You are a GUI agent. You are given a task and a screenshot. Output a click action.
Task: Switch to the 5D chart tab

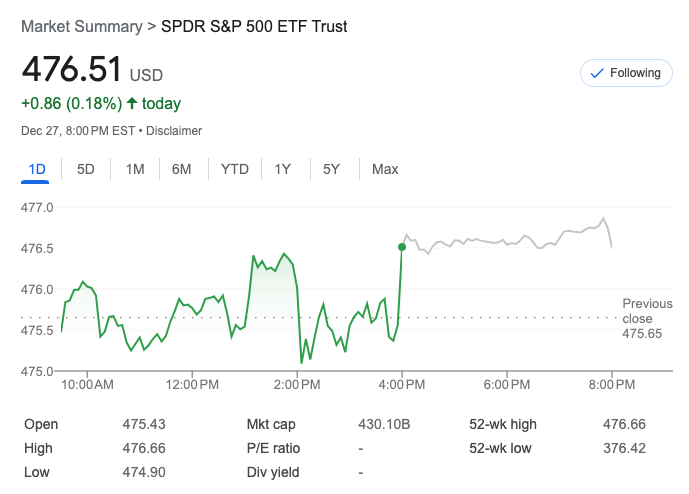click(86, 169)
